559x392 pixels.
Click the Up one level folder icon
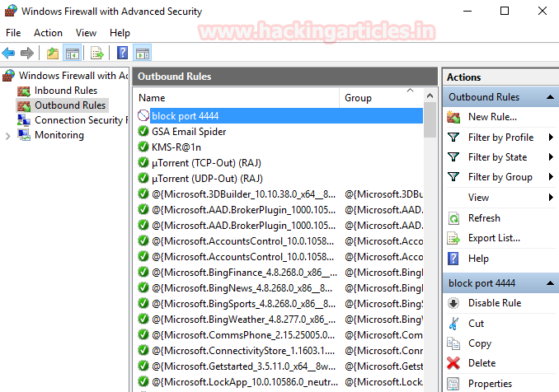pyautogui.click(x=53, y=54)
